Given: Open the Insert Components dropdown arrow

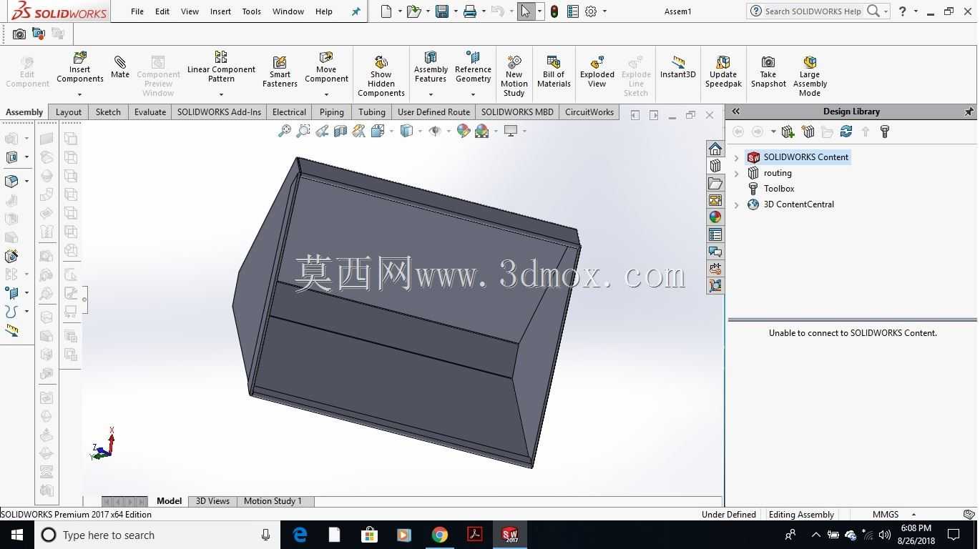Looking at the screenshot, I should [79, 94].
